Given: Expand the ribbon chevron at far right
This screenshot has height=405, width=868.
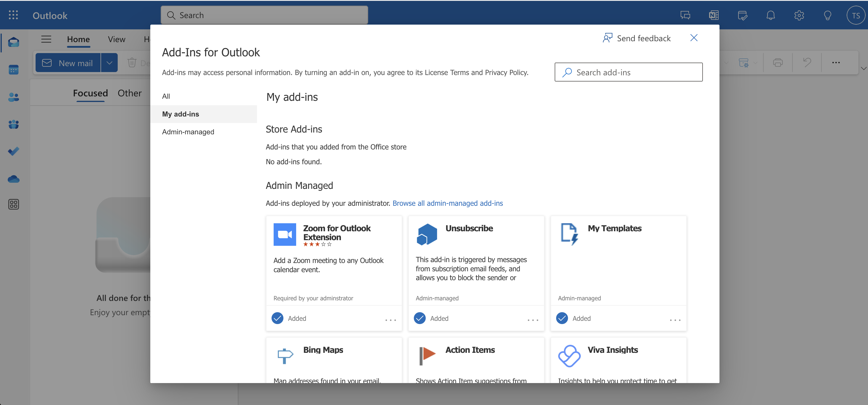Looking at the screenshot, I should (864, 68).
